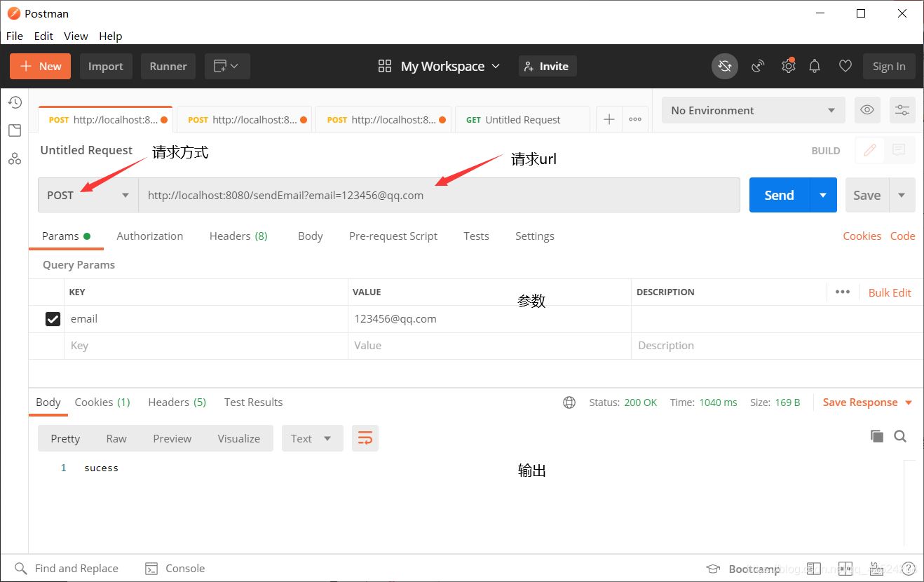Show response Cookies (1) tab
Screen dimensions: 924x582
(x=102, y=402)
